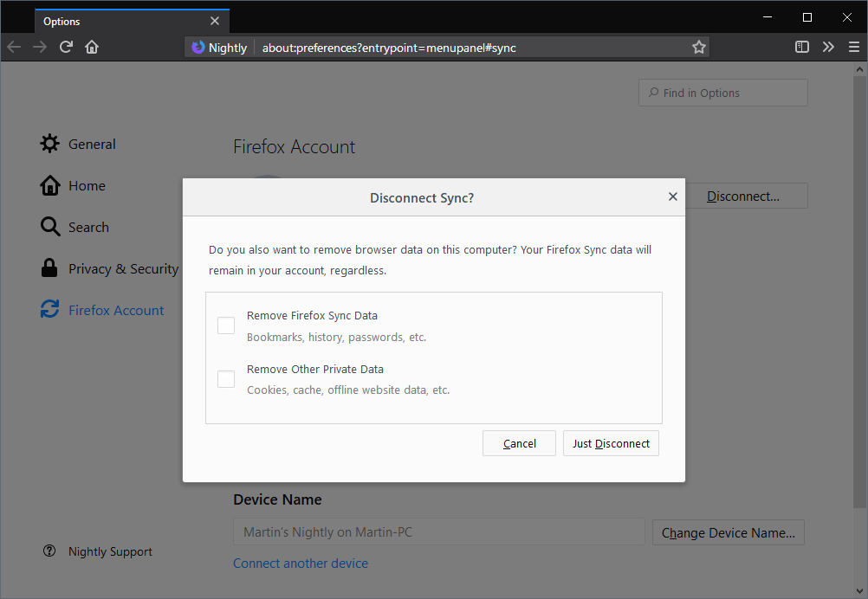This screenshot has height=599, width=868.
Task: Click the Connect another device link
Action: click(301, 563)
